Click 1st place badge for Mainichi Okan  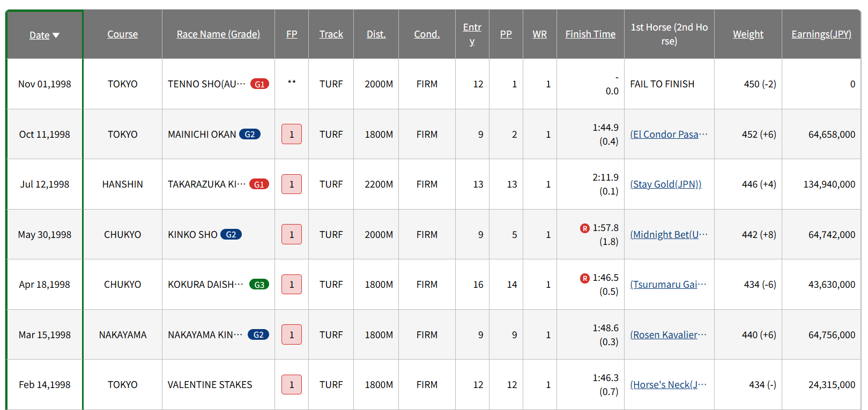tap(292, 134)
